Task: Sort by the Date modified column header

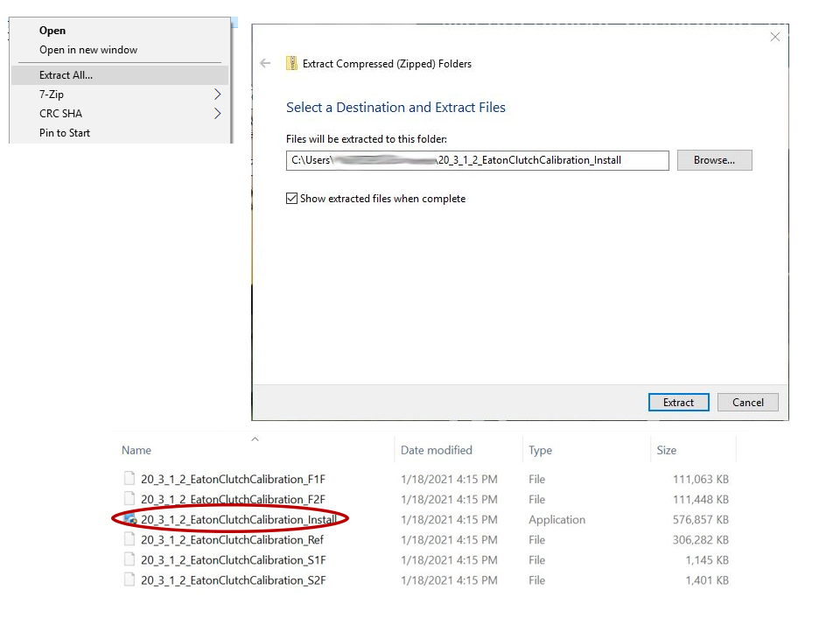Action: tap(437, 450)
